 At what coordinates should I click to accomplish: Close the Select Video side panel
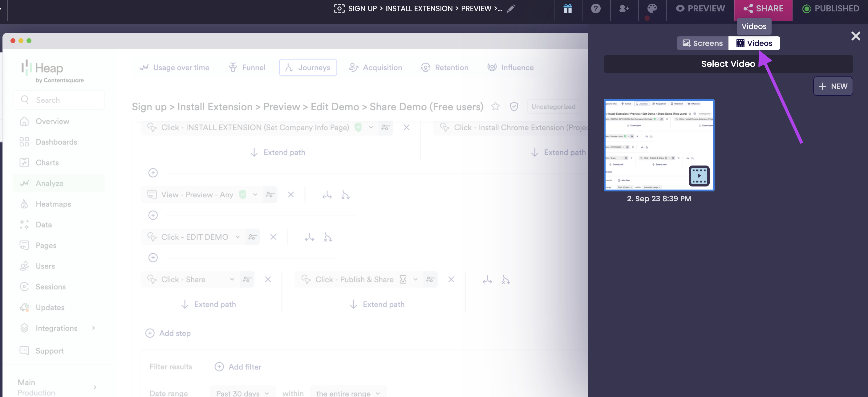tap(856, 36)
